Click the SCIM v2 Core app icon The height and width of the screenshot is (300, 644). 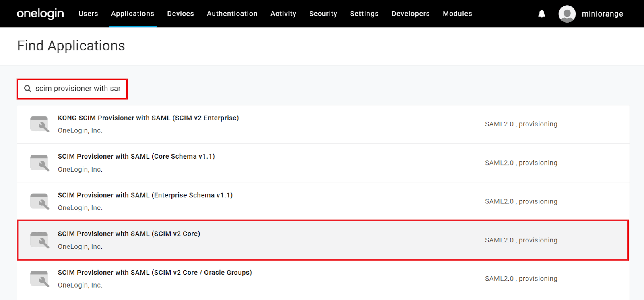click(39, 240)
